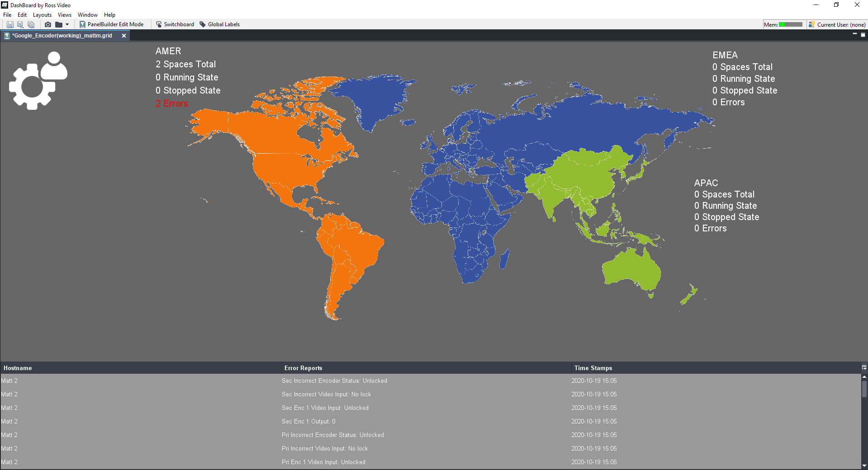Image resolution: width=868 pixels, height=470 pixels.
Task: Click the gear and user settings icon
Action: (38, 80)
